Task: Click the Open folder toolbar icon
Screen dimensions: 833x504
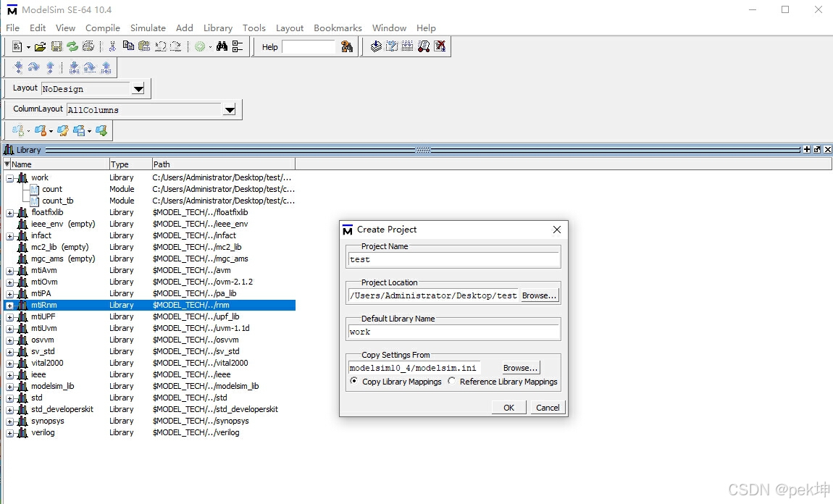Action: [40, 47]
